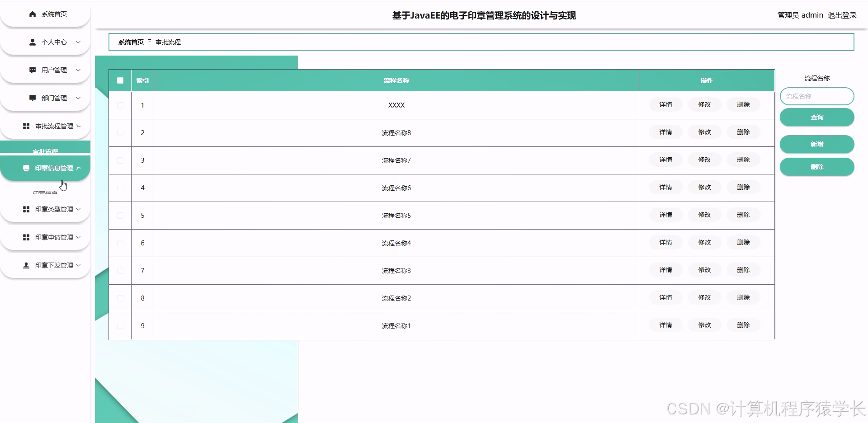Click the person icon for 个人中心
Image resolution: width=868 pixels, height=423 pixels.
pyautogui.click(x=33, y=42)
